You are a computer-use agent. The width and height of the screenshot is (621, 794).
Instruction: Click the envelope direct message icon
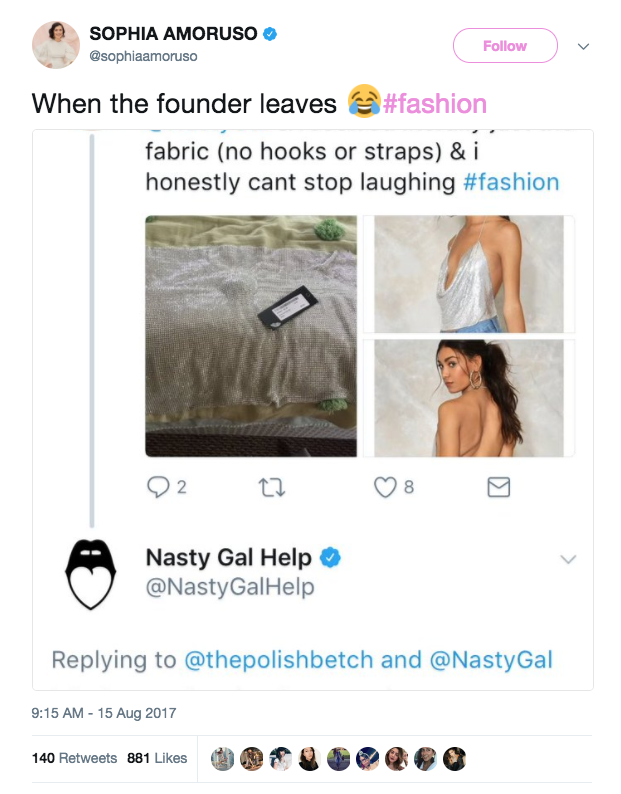[498, 487]
